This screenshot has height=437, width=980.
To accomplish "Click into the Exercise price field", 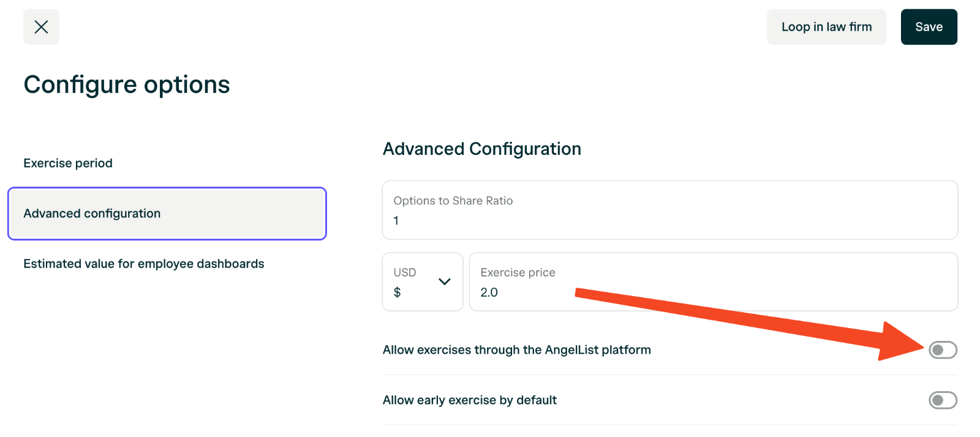I will (713, 282).
